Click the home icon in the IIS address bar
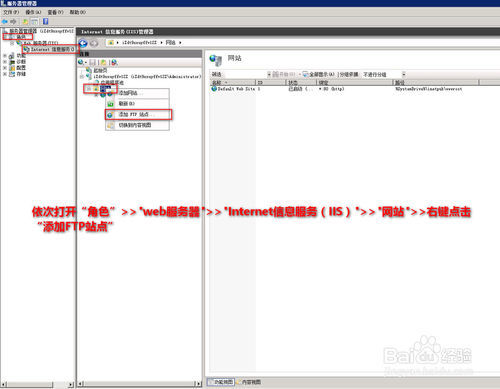The width and height of the screenshot is (500, 389). pos(111,43)
